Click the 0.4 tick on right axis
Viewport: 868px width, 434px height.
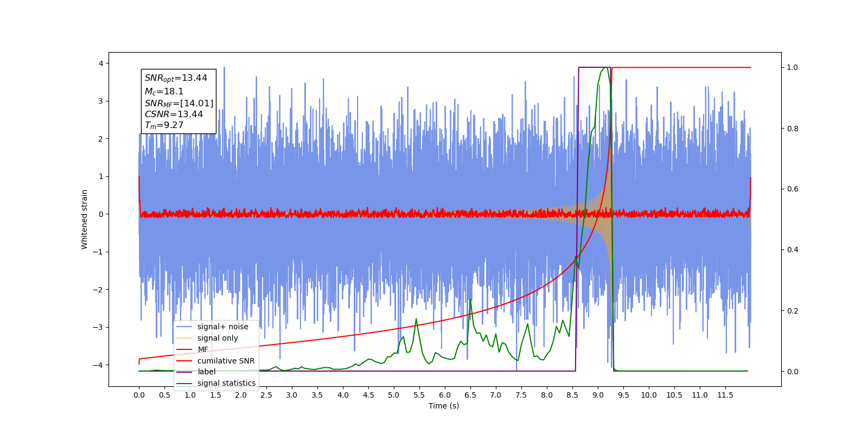point(793,250)
